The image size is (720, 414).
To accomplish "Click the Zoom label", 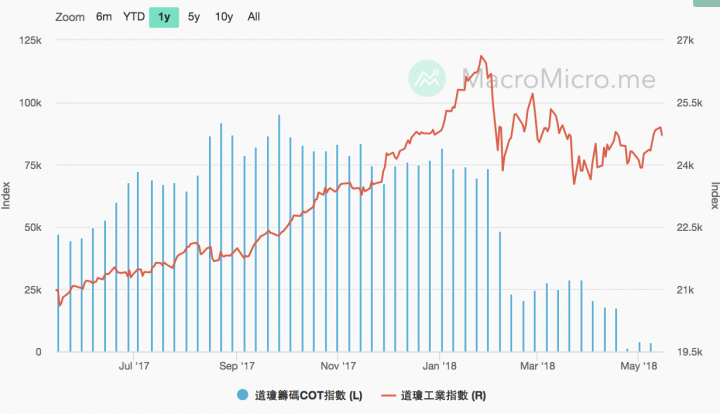I will point(70,17).
